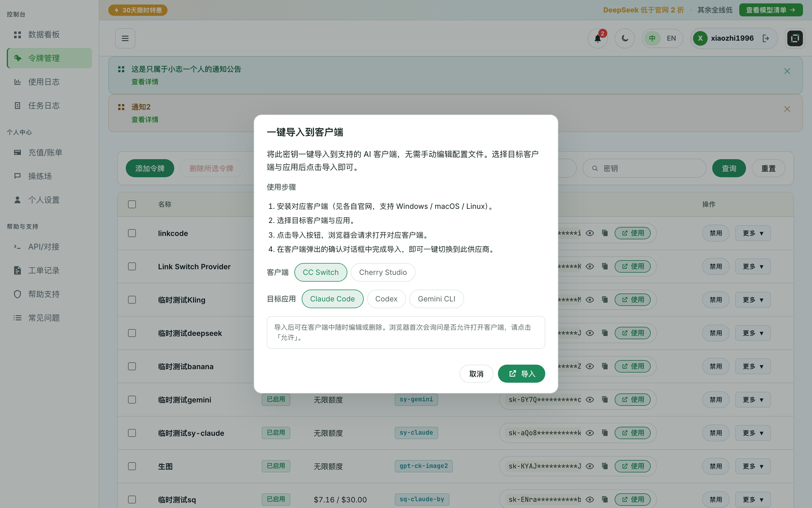Choose Cherry Studio as the client
The image size is (812, 508).
(383, 272)
